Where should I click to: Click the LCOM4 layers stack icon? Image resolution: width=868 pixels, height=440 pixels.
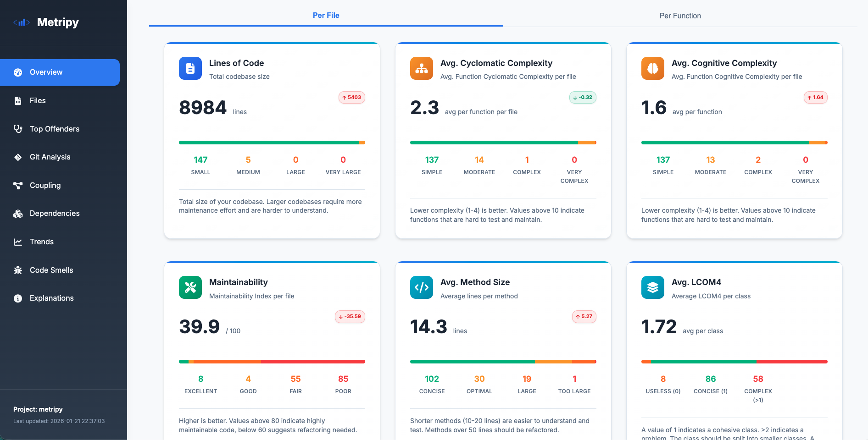point(653,287)
